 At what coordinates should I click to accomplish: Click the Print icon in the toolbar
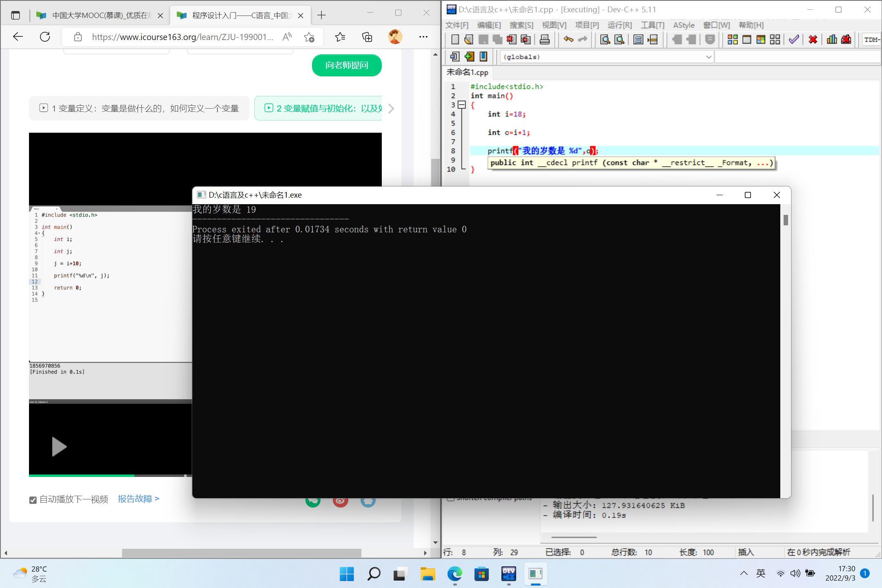544,40
